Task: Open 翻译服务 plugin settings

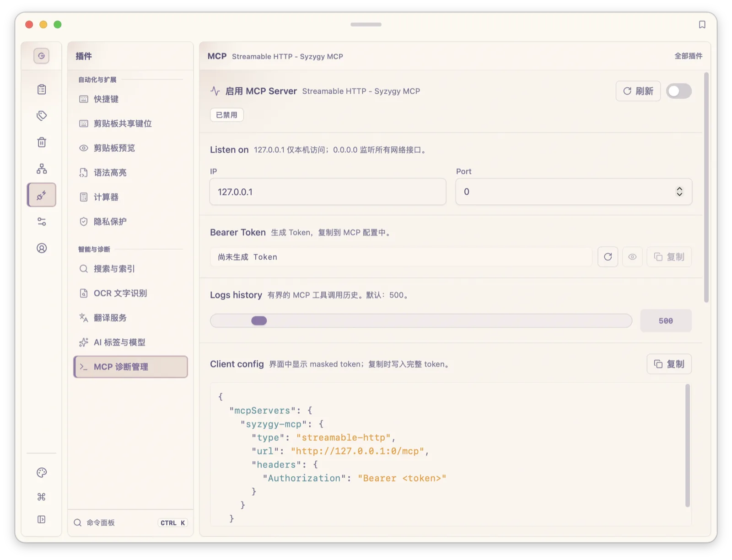Action: tap(130, 318)
